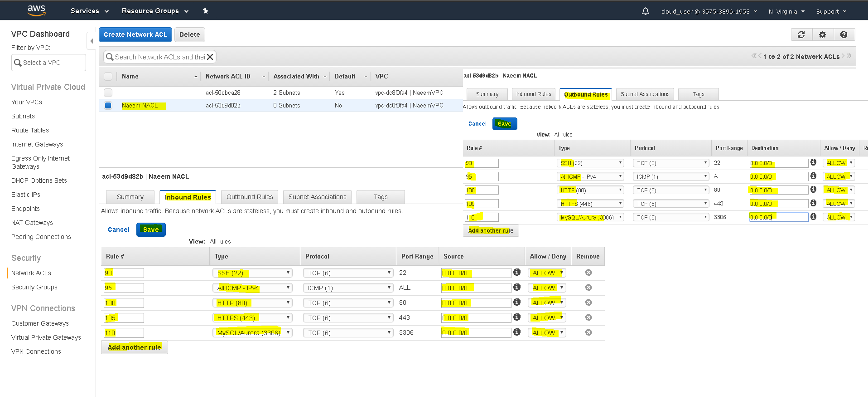Open Allow/Deny dropdown for inbound rule 110

click(x=547, y=332)
